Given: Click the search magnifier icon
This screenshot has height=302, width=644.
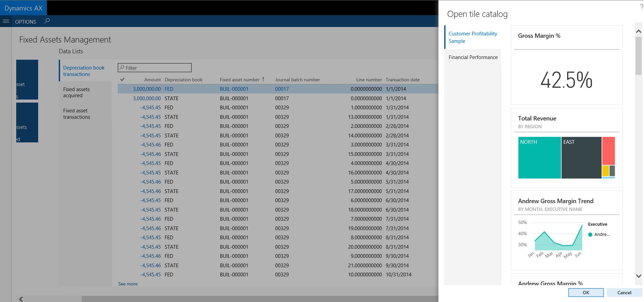Looking at the screenshot, I should [x=47, y=21].
